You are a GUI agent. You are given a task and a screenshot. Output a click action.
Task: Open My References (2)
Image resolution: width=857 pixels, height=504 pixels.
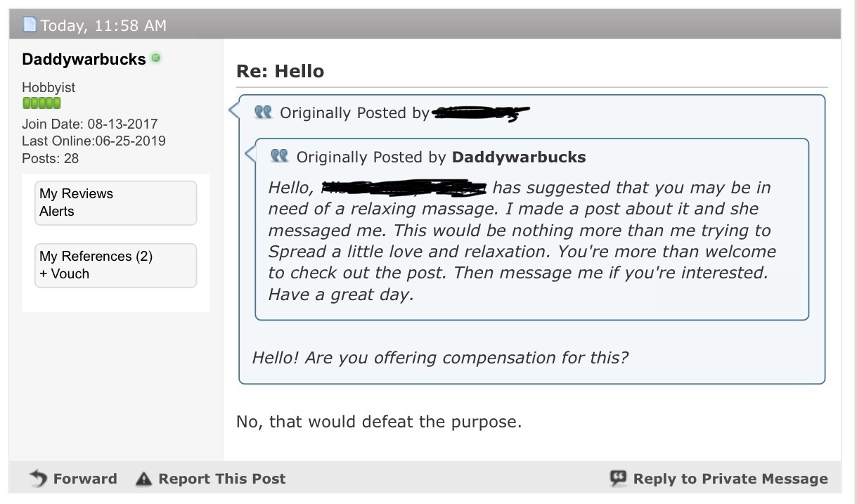(x=96, y=256)
